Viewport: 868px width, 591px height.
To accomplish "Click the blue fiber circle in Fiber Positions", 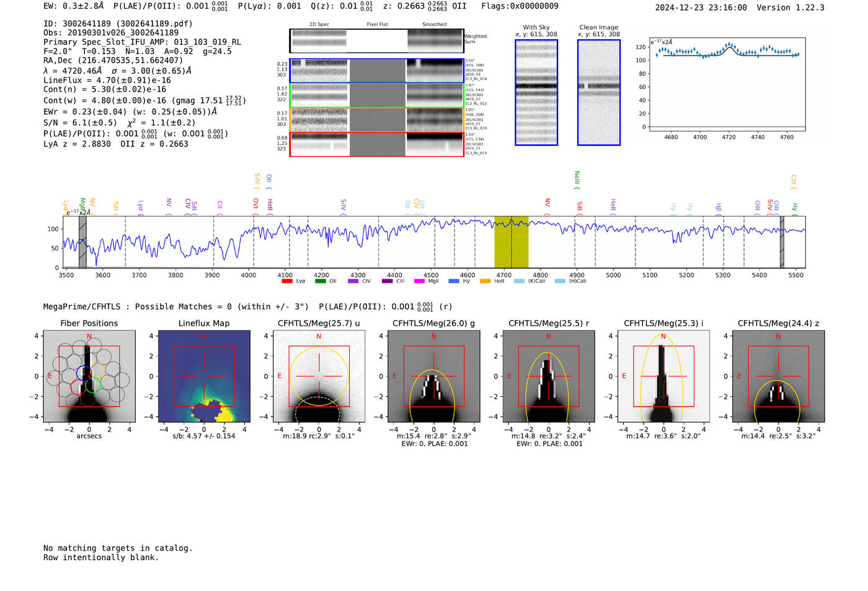I will (84, 373).
